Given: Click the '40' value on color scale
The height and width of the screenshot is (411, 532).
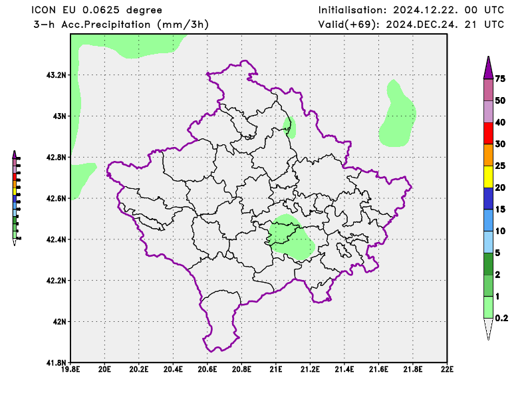Looking at the screenshot, I should pos(501,122).
